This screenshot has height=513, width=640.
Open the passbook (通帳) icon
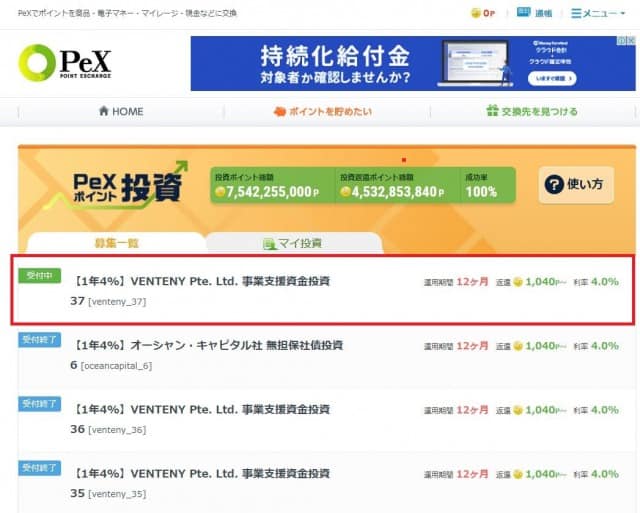[523, 12]
